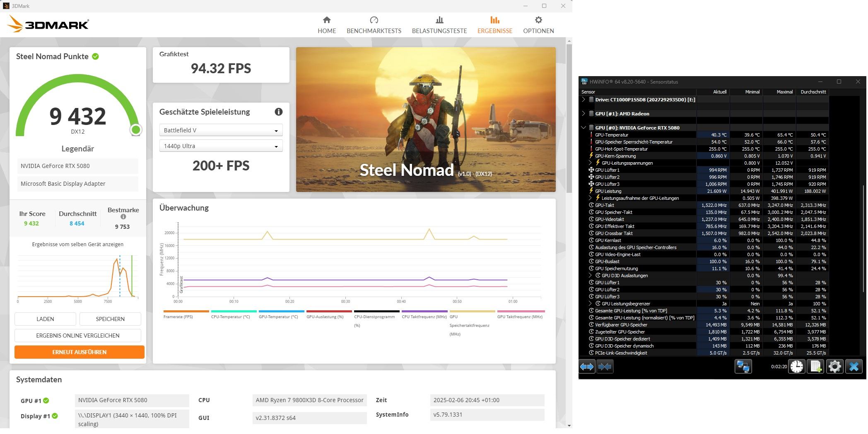This screenshot has height=434, width=868.
Task: Click the 3DMark logo
Action: coord(48,24)
